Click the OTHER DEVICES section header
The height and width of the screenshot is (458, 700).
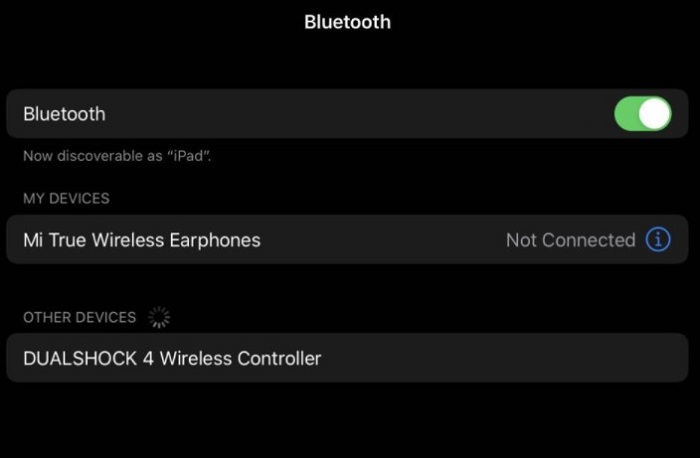click(x=79, y=317)
